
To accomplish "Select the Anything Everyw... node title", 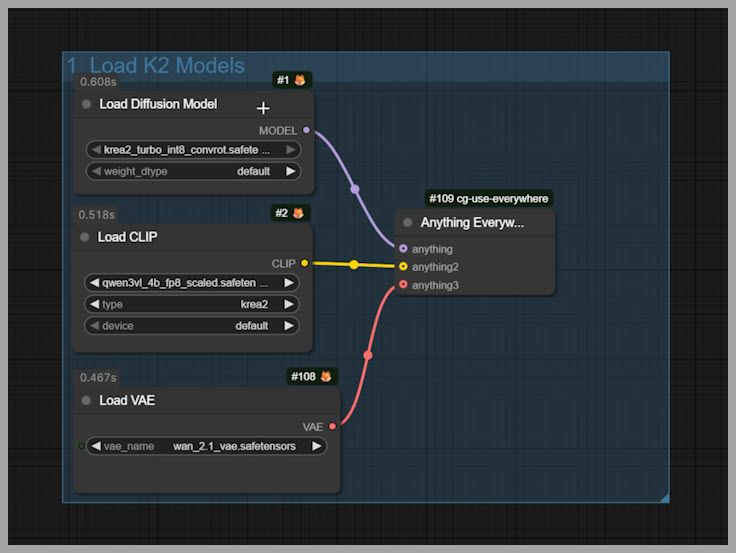I will pyautogui.click(x=472, y=223).
